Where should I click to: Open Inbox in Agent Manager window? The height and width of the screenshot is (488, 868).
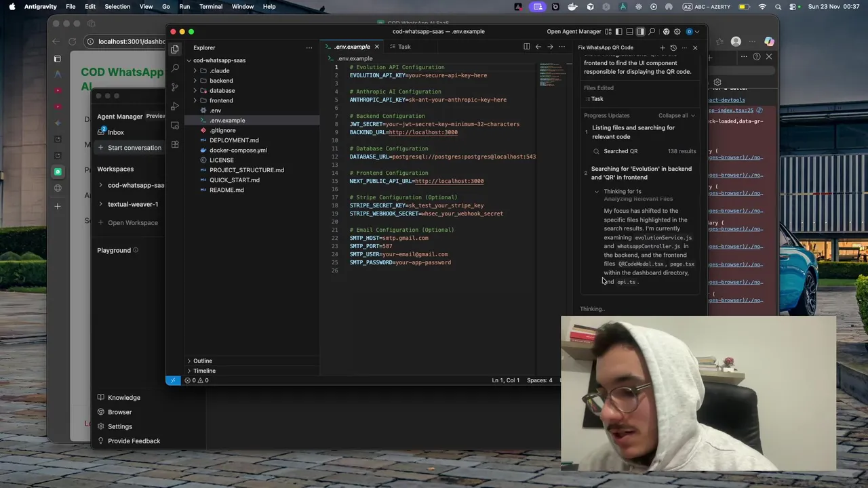(116, 132)
